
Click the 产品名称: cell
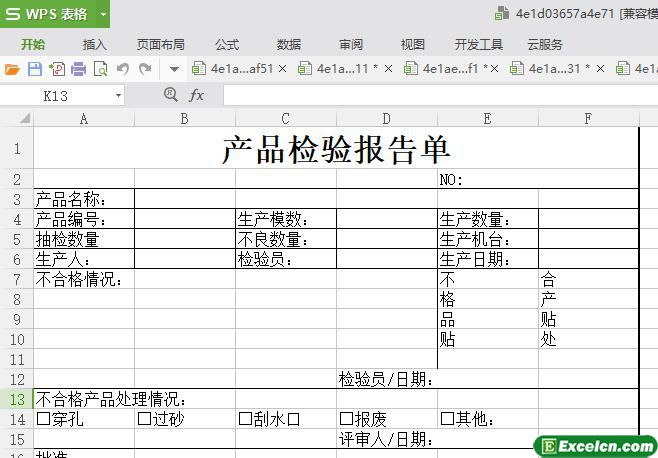[x=84, y=199]
